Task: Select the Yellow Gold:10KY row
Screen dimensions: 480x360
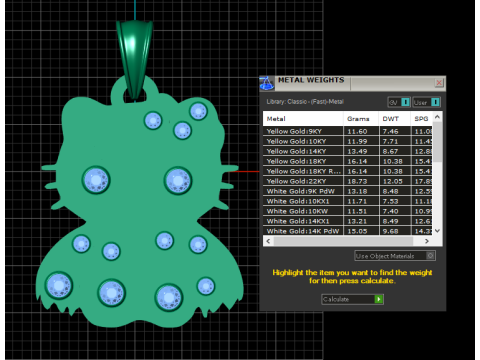Action: pyautogui.click(x=348, y=141)
